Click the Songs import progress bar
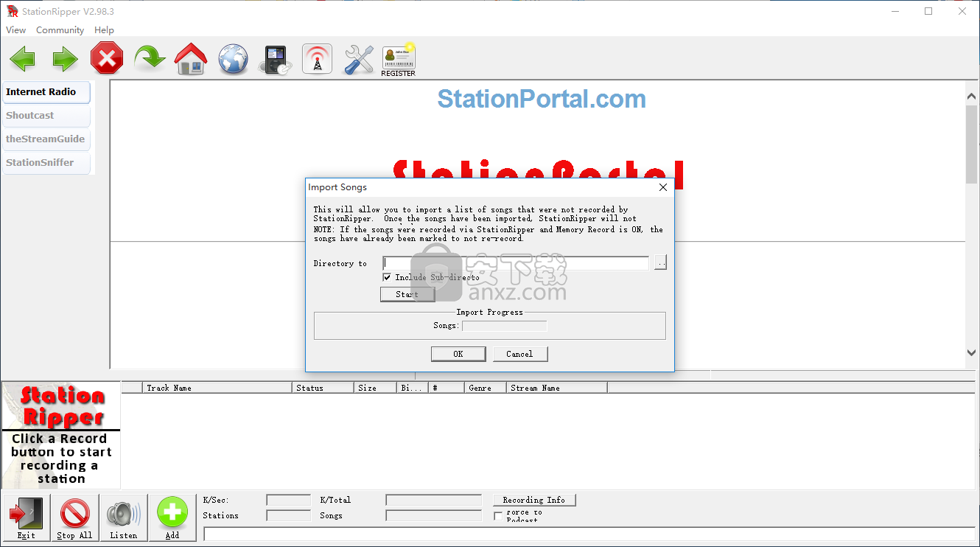 [505, 326]
